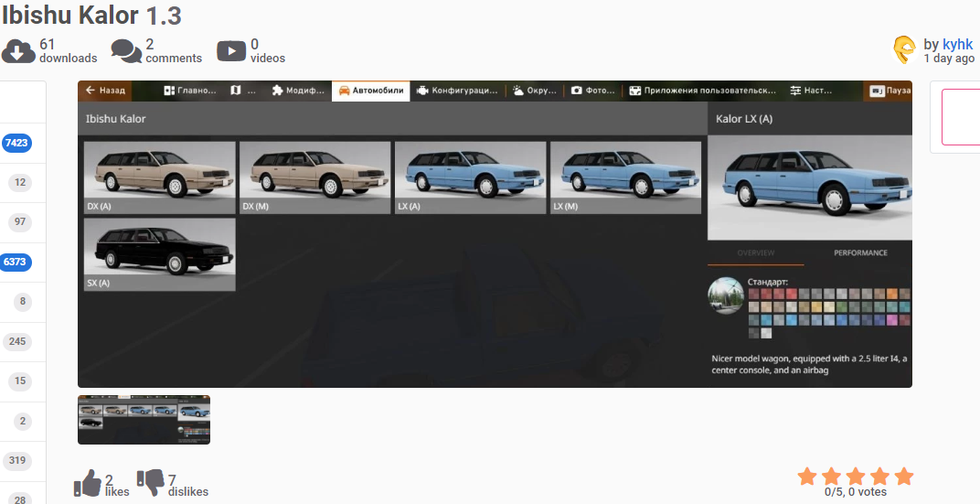Rate the mod one star
Screen dimensions: 980x504
807,477
